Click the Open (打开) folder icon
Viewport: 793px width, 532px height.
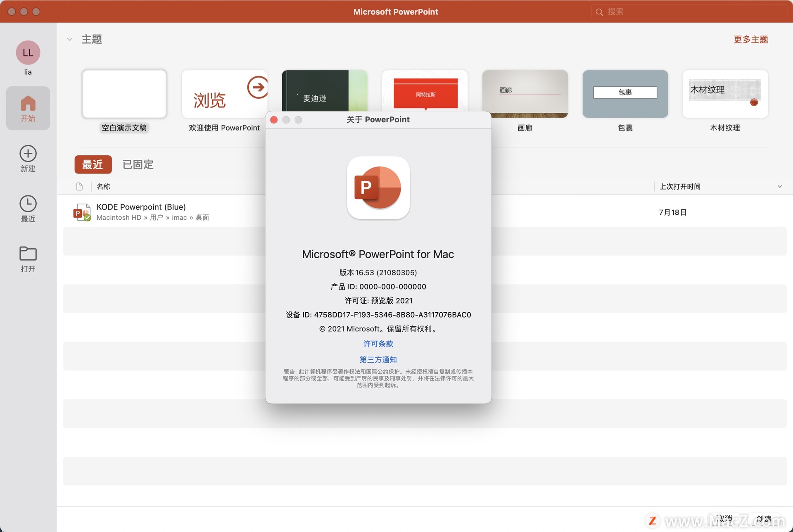[28, 254]
